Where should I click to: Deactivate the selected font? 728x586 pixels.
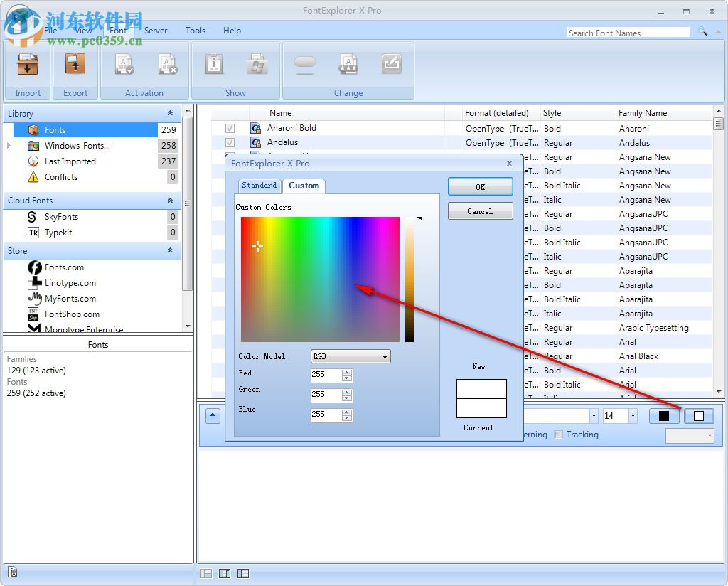pyautogui.click(x=167, y=64)
